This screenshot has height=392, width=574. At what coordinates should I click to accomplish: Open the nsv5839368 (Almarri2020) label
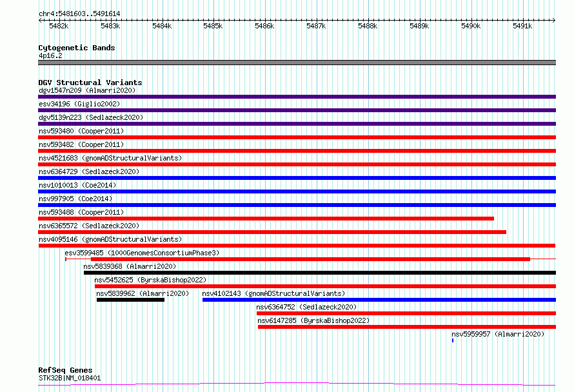(130, 266)
